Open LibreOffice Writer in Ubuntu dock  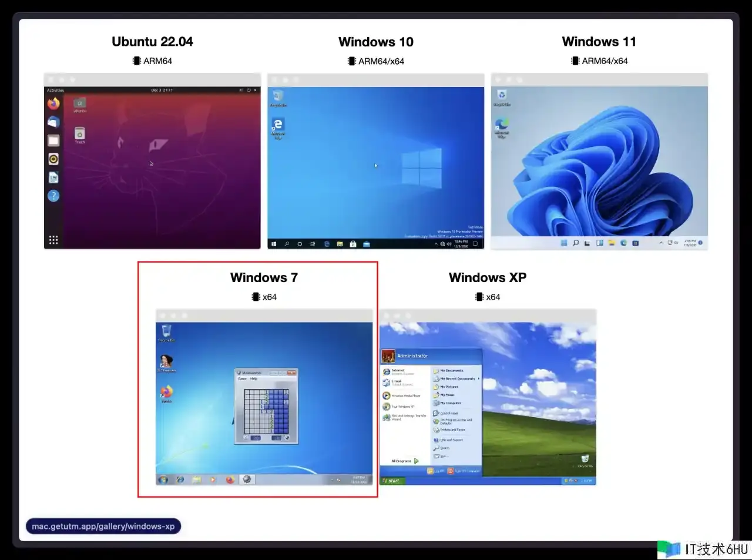coord(53,177)
